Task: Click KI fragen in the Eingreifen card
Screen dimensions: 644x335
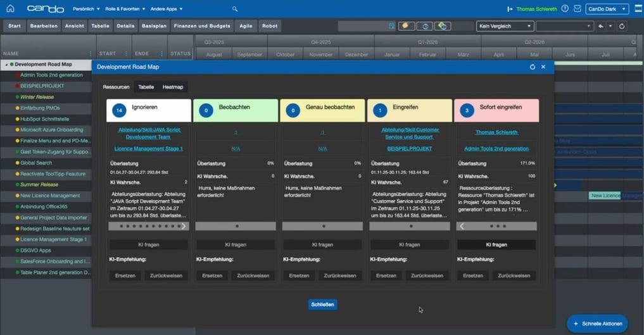Action: pyautogui.click(x=409, y=244)
